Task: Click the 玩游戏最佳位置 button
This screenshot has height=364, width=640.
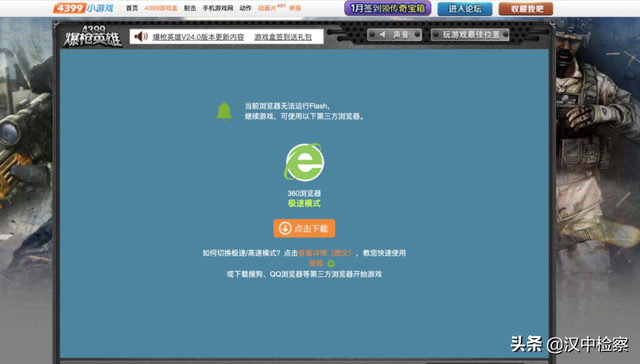Action: (x=470, y=35)
